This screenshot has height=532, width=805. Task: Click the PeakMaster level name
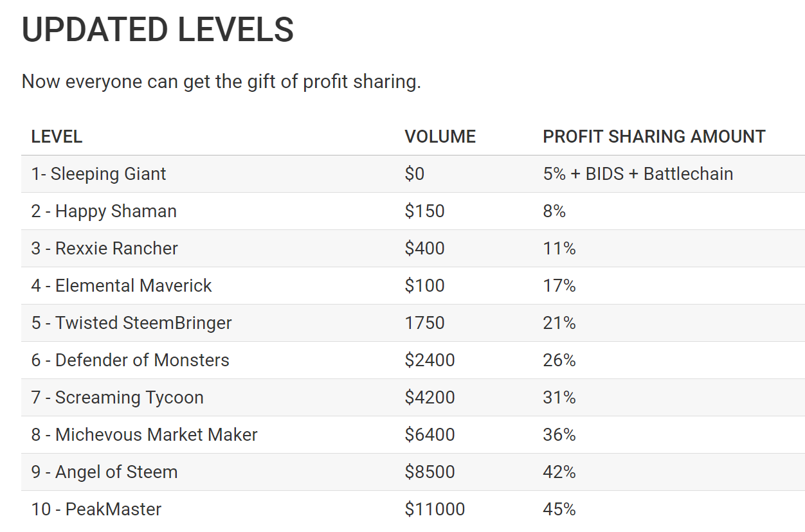click(96, 510)
